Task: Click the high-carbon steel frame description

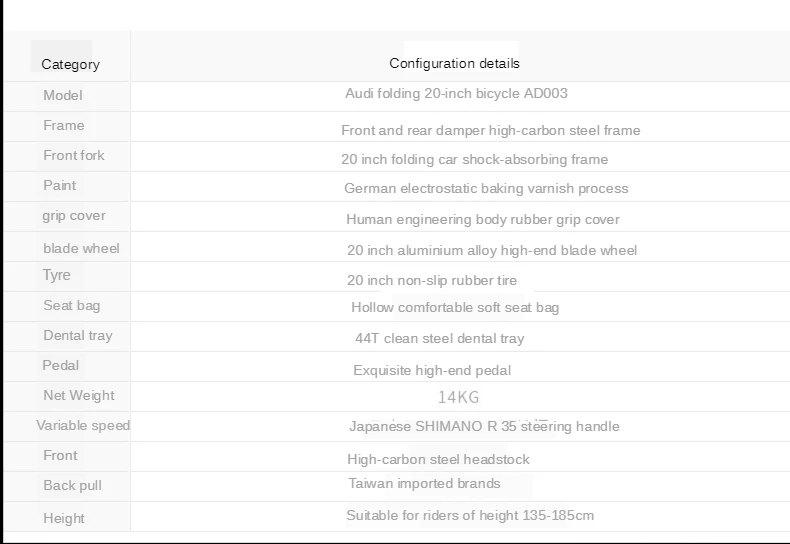Action: 490,130
